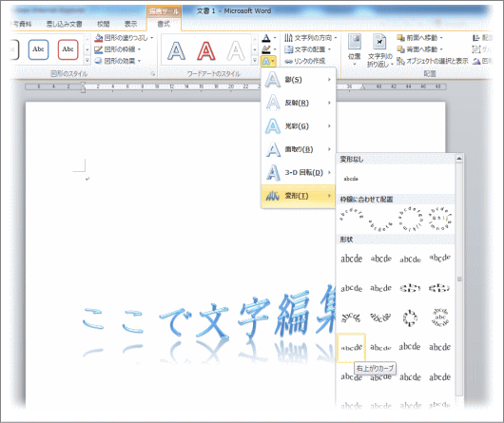
Task: Click the 描画ツール drawing tools contextual tab
Action: 164,12
